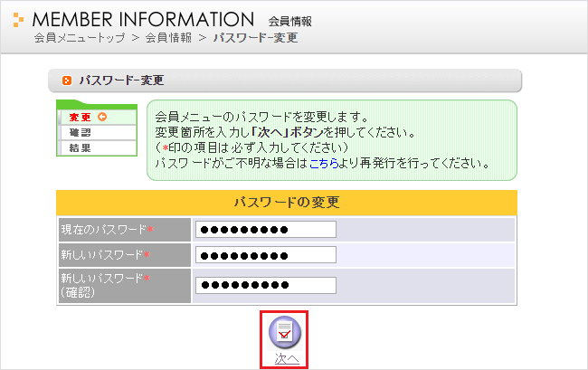
Task: Go to 会員情報 in the breadcrumb
Action: click(167, 38)
